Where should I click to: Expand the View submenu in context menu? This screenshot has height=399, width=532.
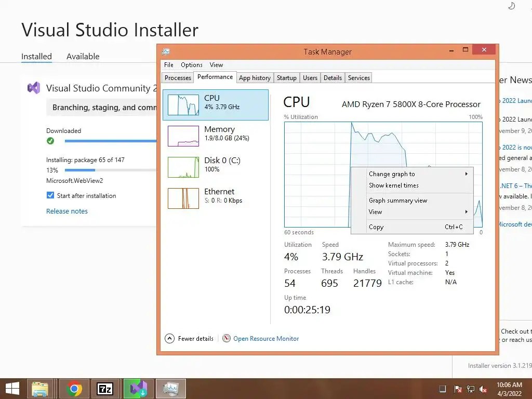412,212
